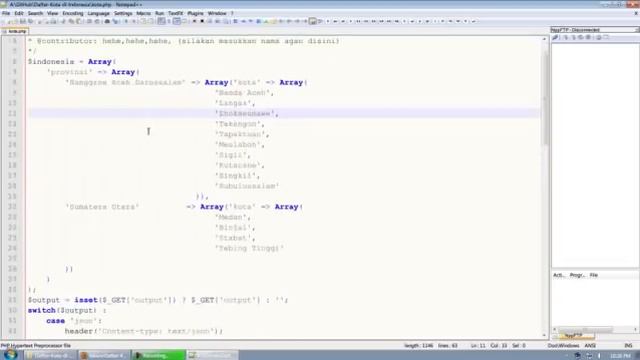Select the kota.php document tab

[15, 31]
